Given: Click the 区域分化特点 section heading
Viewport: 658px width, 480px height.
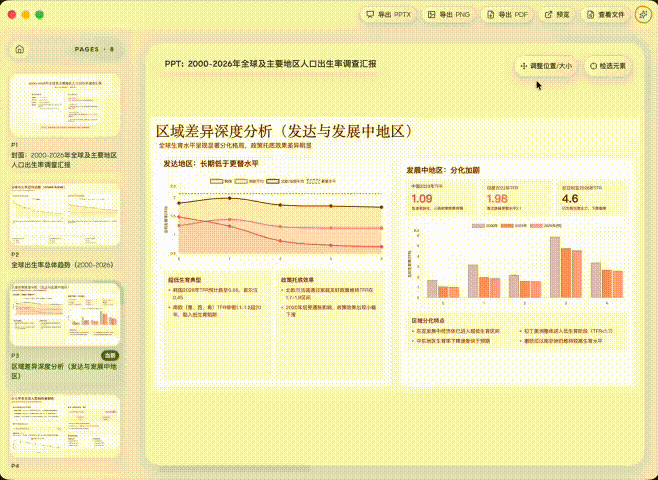Looking at the screenshot, I should [428, 321].
